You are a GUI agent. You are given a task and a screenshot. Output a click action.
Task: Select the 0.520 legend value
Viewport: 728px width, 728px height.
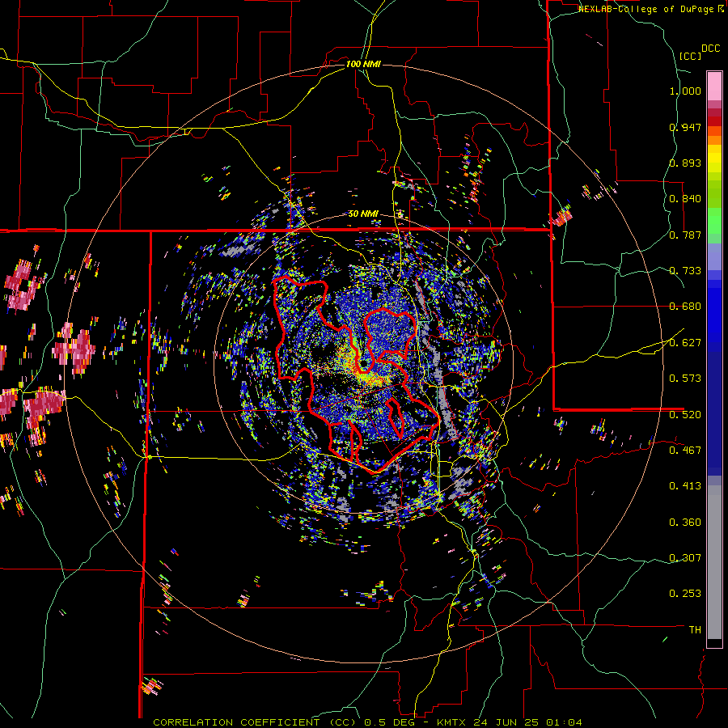click(685, 414)
